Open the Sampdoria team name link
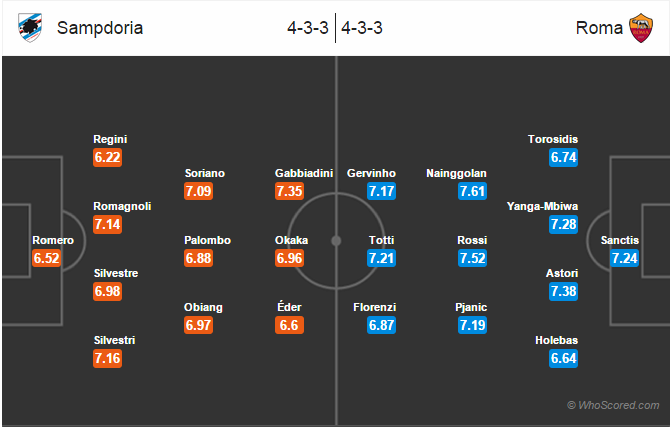This screenshot has width=670, height=427. pyautogui.click(x=100, y=28)
